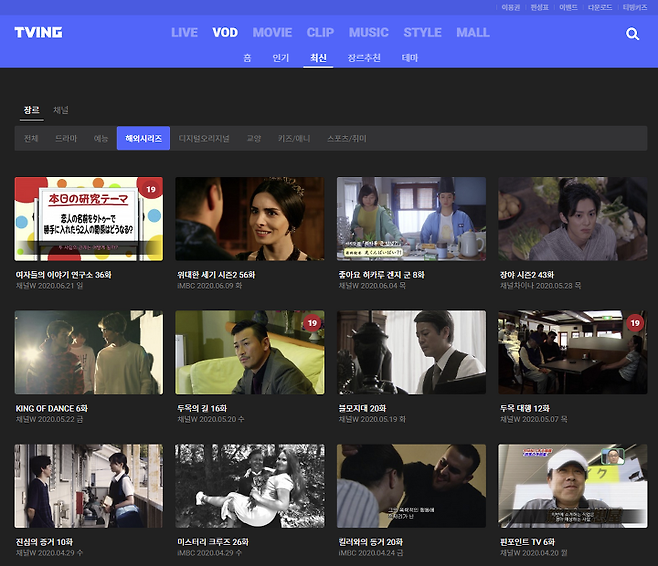Click the TVING logo
The width and height of the screenshot is (658, 566).
(x=38, y=33)
